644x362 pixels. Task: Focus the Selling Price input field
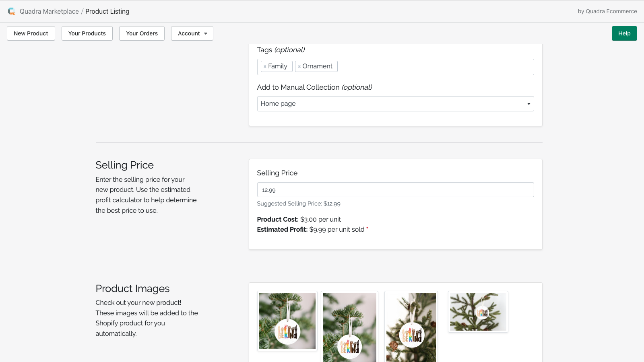point(395,190)
